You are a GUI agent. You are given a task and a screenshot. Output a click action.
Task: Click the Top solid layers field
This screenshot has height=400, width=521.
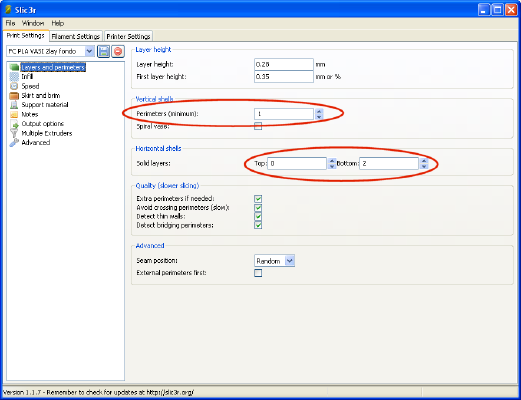(x=297, y=163)
